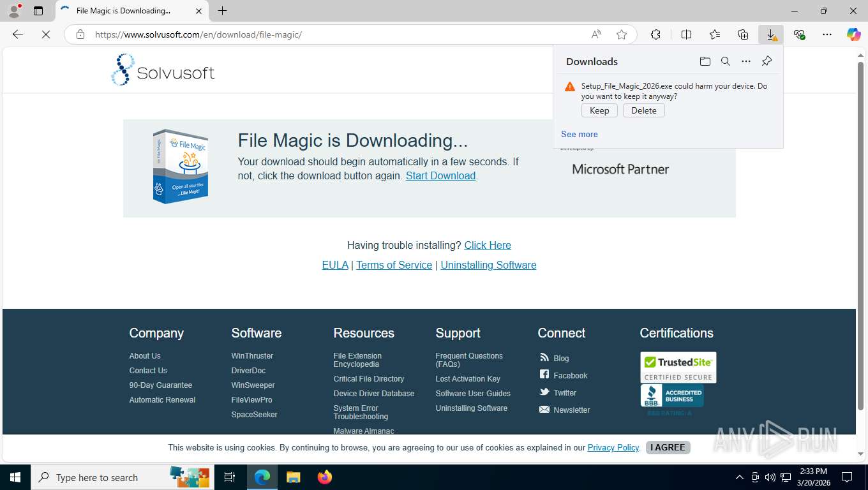Open the browser profile avatar
Viewport: 868px width, 490px height.
[14, 11]
